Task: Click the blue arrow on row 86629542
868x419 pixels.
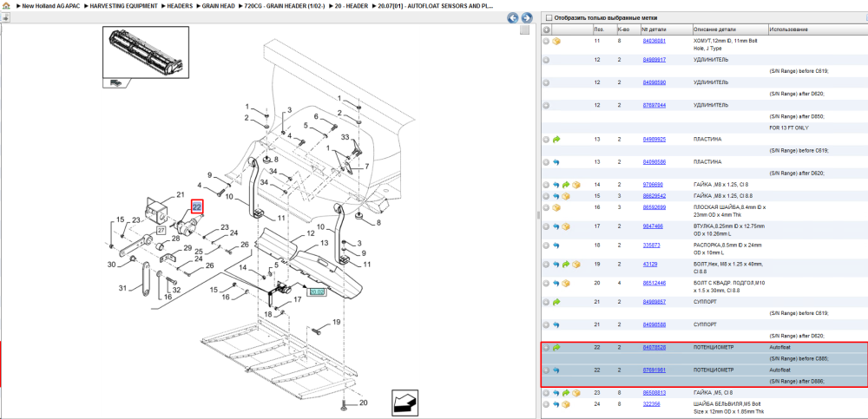Action: click(556, 196)
